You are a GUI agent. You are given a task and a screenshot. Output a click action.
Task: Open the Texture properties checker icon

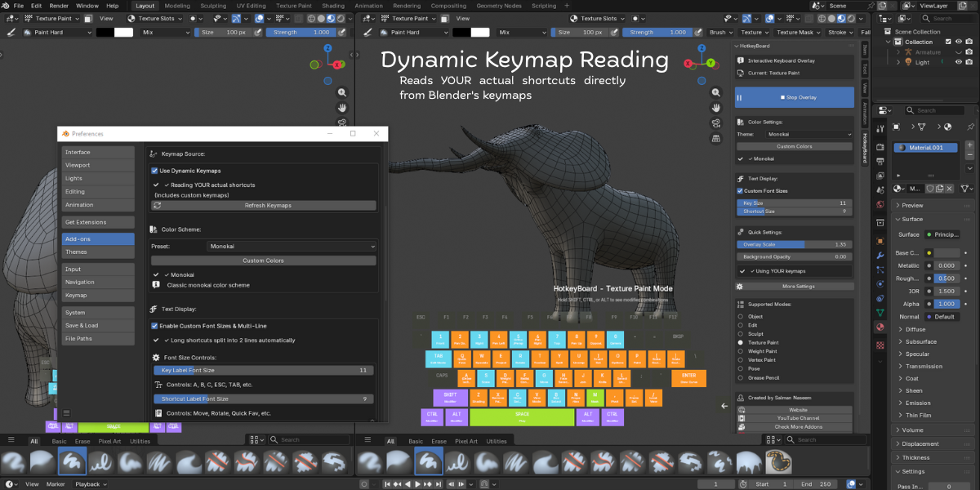point(880,345)
